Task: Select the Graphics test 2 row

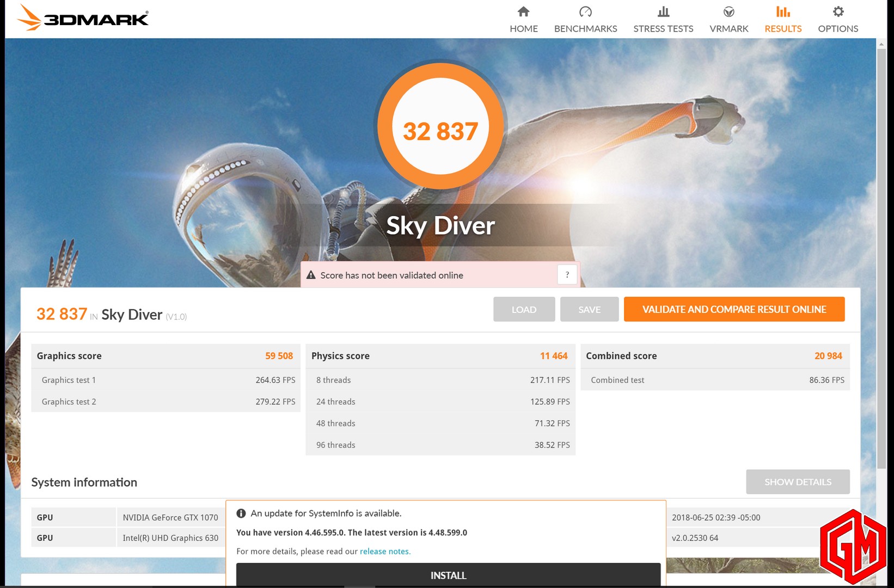Action: 166,402
